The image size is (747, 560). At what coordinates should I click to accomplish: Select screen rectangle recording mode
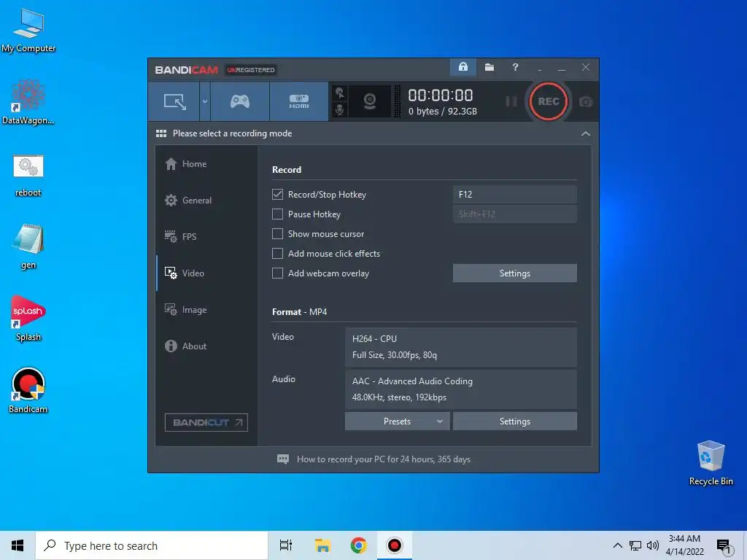[174, 101]
